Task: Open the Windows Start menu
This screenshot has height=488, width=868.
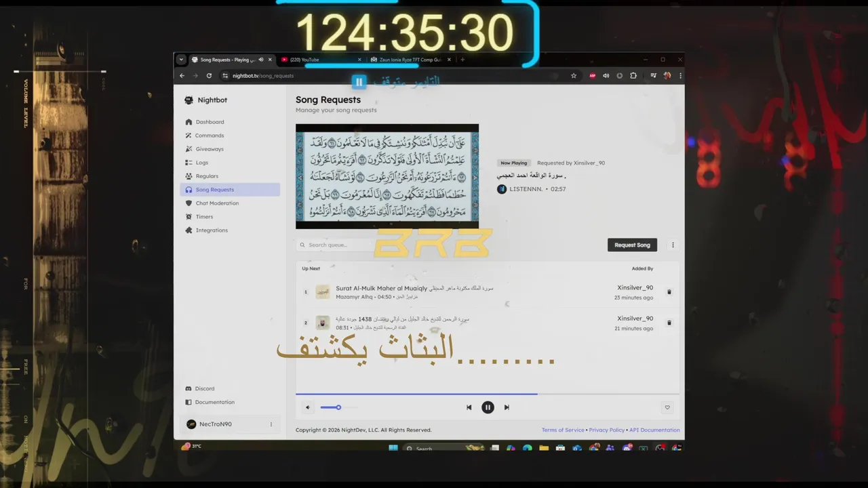Action: [393, 448]
